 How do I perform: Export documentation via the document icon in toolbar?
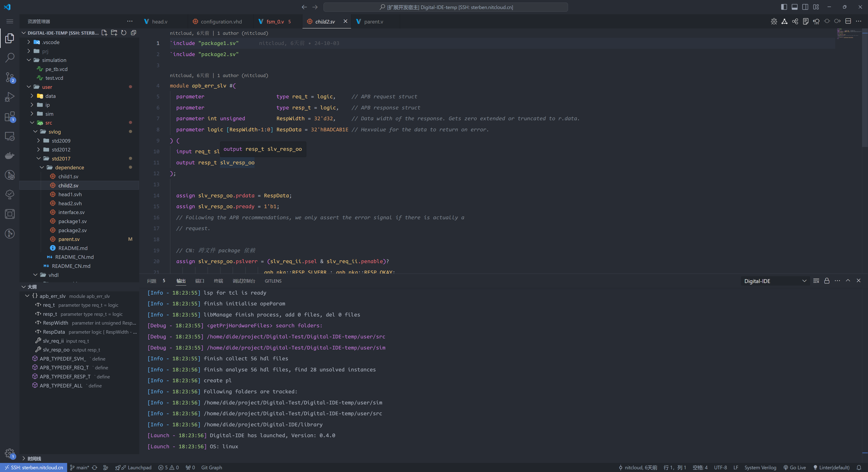click(x=806, y=21)
